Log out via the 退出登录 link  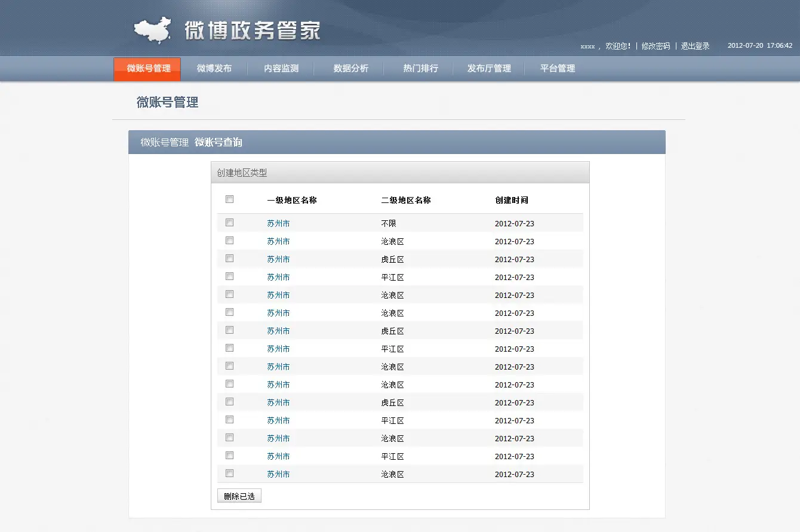[x=695, y=46]
